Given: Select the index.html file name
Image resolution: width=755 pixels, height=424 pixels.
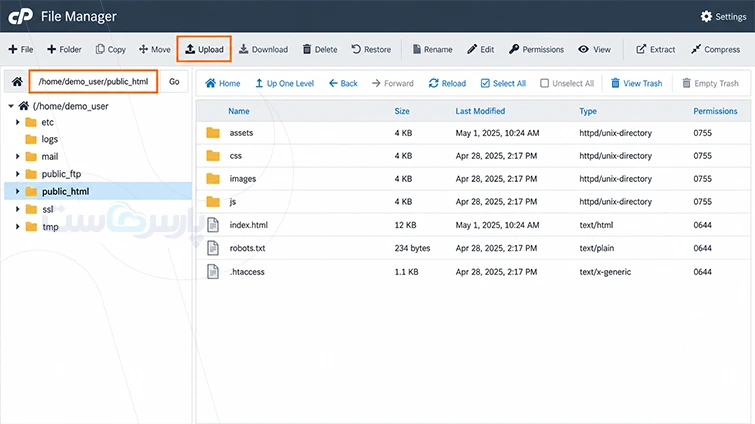Looking at the screenshot, I should coord(248,225).
